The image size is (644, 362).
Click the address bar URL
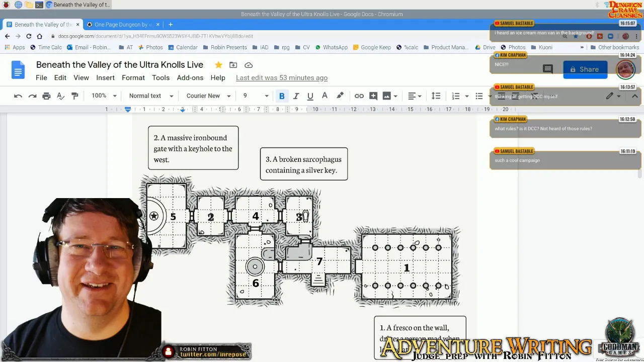[x=155, y=36]
